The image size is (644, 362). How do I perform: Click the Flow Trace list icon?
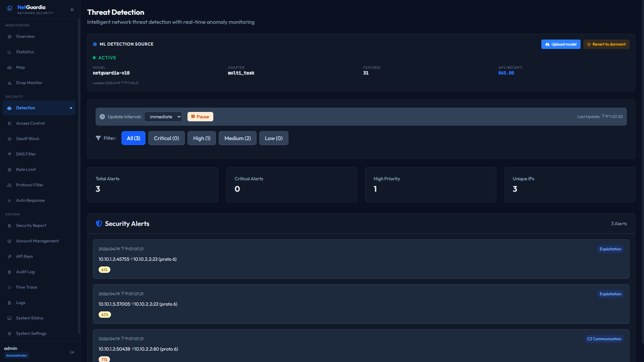click(x=9, y=288)
